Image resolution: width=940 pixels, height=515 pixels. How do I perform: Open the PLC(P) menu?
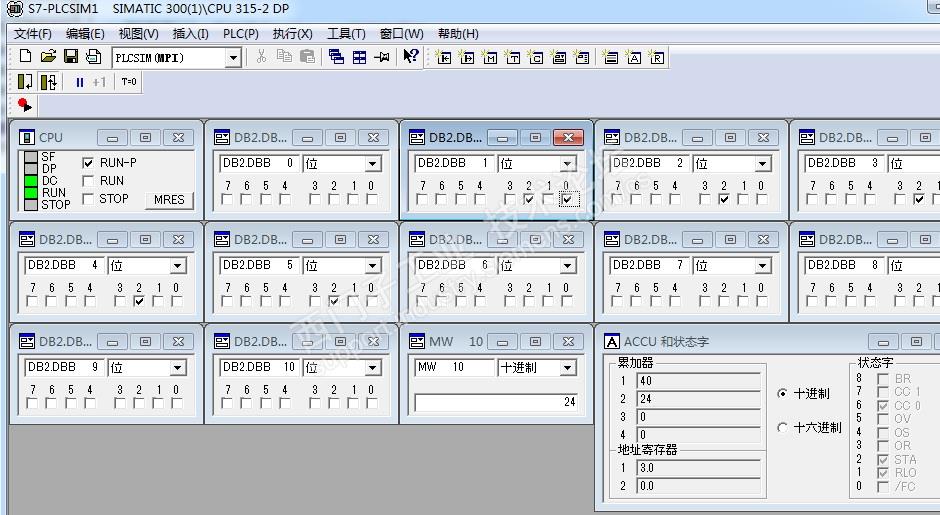click(x=240, y=34)
